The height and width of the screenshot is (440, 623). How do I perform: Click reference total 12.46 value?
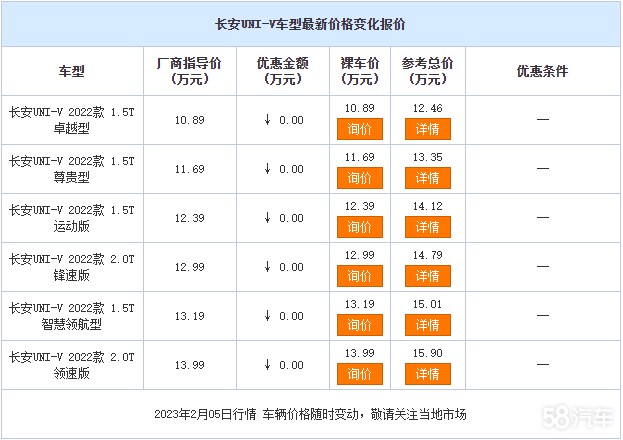coord(428,108)
